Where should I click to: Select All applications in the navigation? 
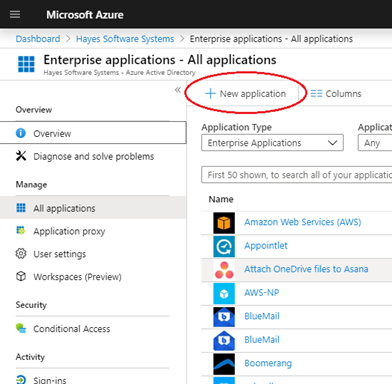(x=93, y=208)
